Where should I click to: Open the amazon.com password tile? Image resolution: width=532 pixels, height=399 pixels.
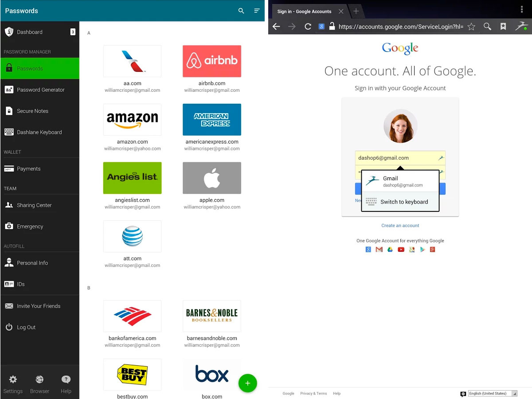point(132,120)
